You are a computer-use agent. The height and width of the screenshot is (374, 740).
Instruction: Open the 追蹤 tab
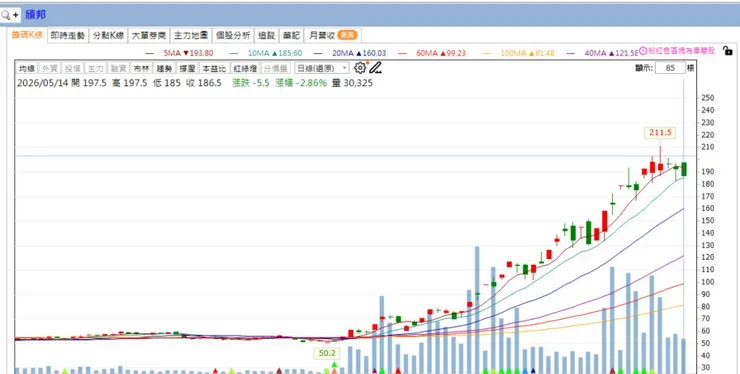267,35
